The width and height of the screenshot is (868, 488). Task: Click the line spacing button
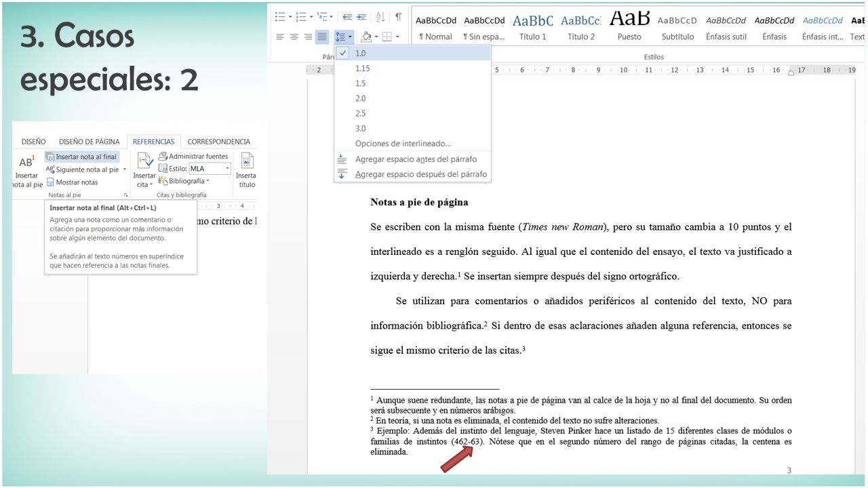pos(344,37)
